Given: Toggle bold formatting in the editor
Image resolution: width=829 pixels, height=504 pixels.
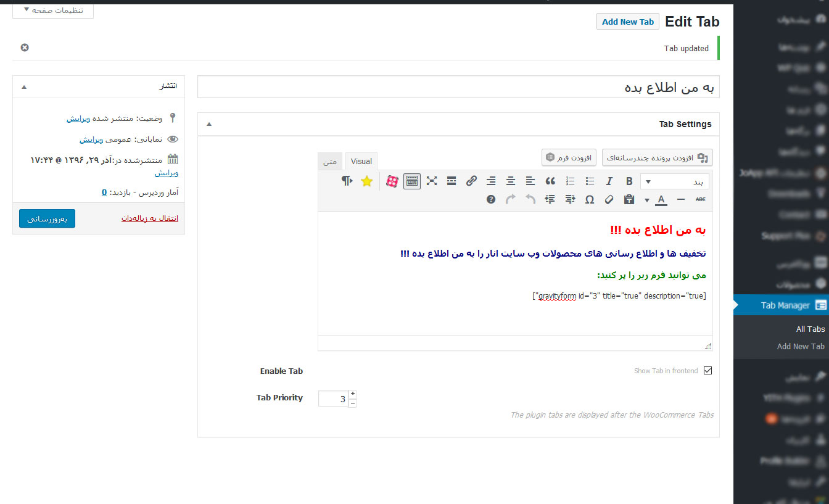Looking at the screenshot, I should 629,181.
